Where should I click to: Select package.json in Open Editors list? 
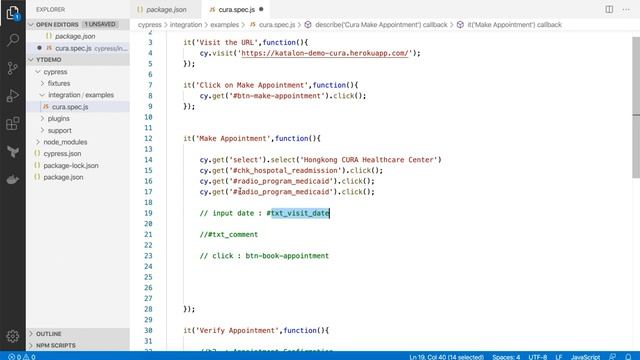(75, 36)
